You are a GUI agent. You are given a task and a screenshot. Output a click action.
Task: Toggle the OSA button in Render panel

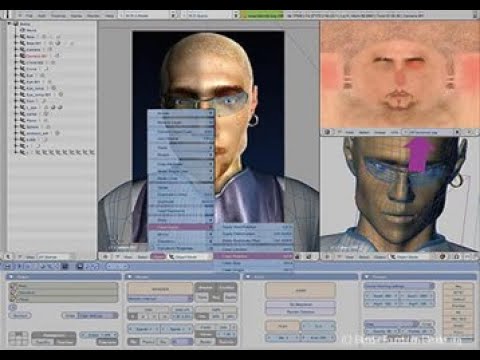coord(148,309)
